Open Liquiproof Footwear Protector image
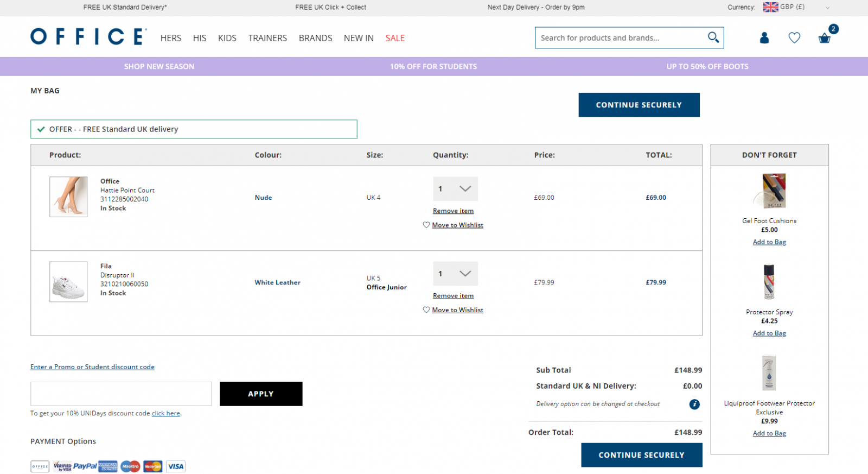Viewport: 868px width, 474px height. [769, 373]
